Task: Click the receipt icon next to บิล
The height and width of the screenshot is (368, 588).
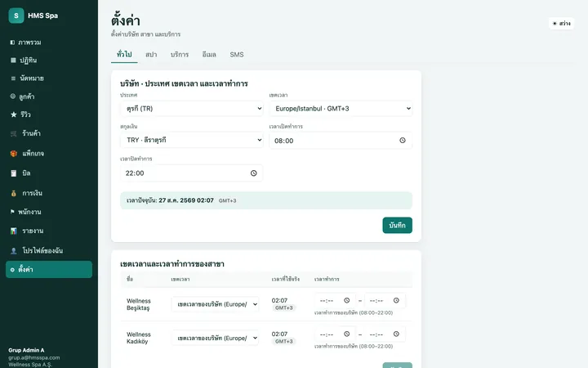Action: 14,173
